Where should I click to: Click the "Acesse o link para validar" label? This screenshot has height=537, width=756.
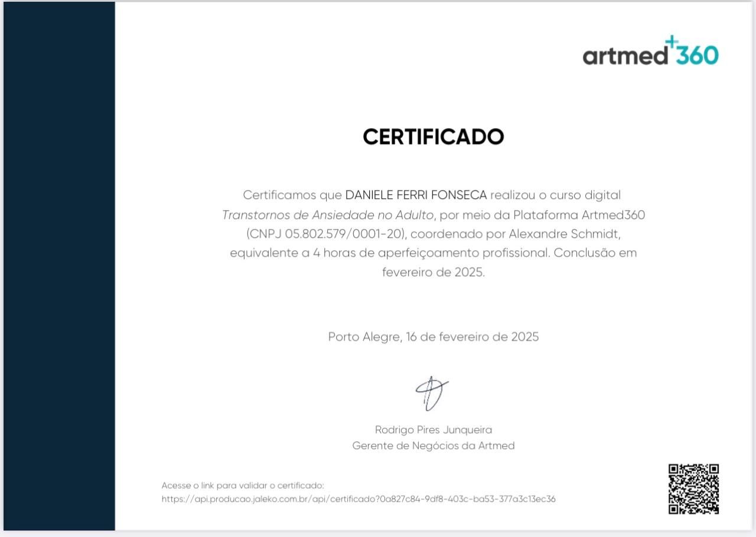243,486
